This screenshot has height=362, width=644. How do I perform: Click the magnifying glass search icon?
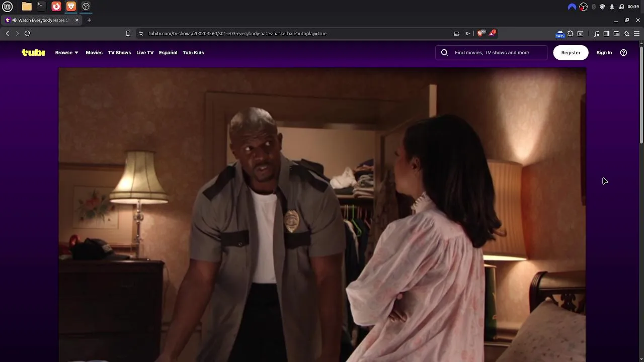444,52
